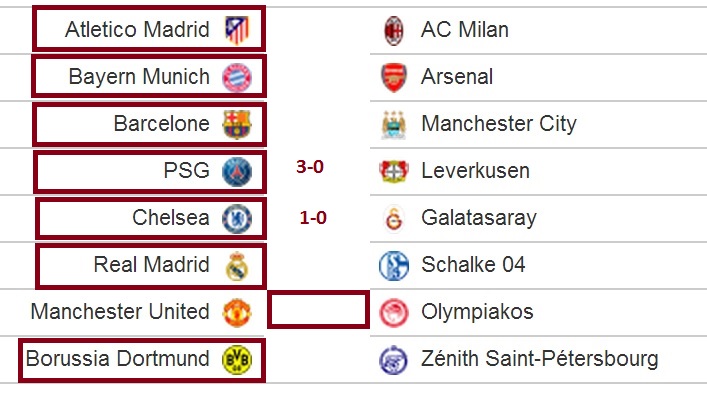Click the Olympiakos team name

(x=477, y=312)
